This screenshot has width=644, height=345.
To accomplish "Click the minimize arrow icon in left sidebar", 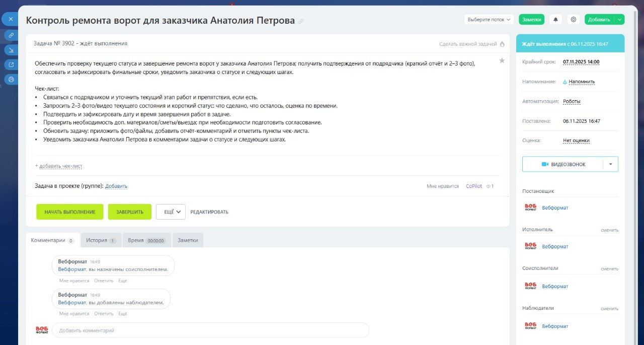I will pyautogui.click(x=11, y=50).
